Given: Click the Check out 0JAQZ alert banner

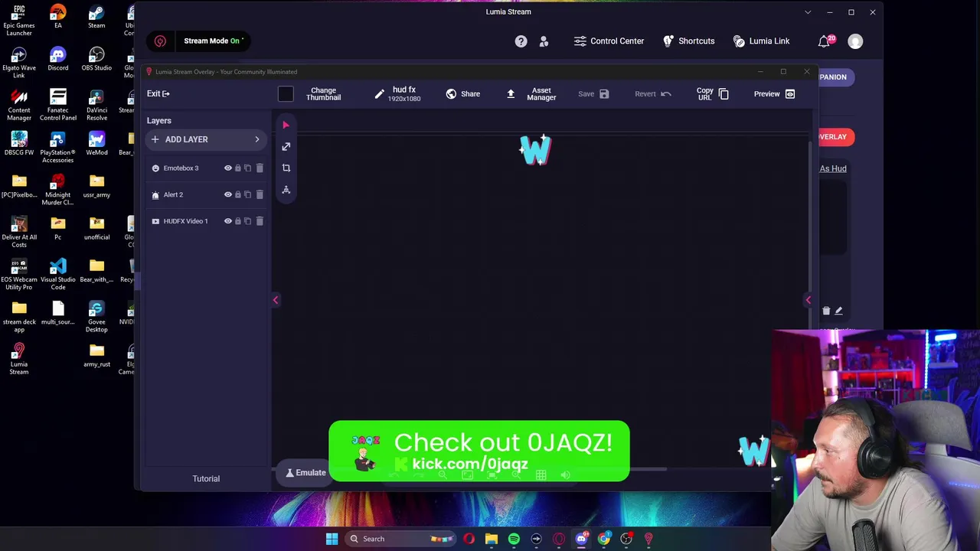Looking at the screenshot, I should (x=479, y=452).
